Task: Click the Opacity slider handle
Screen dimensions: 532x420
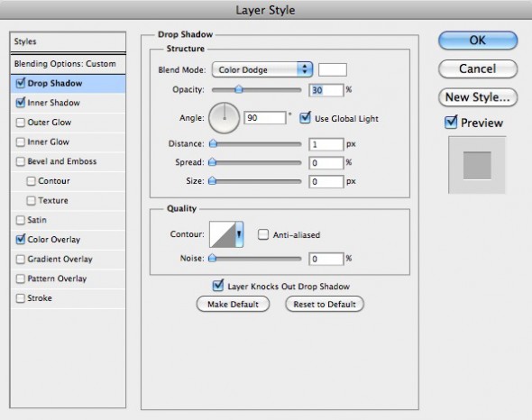Action: click(239, 89)
